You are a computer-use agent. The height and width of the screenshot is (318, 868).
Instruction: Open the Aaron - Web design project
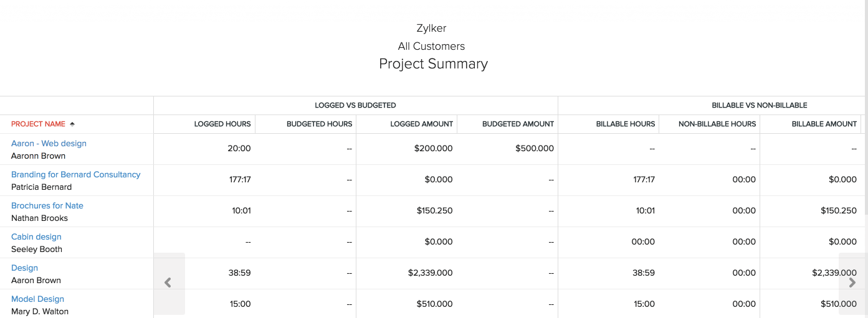coord(49,143)
